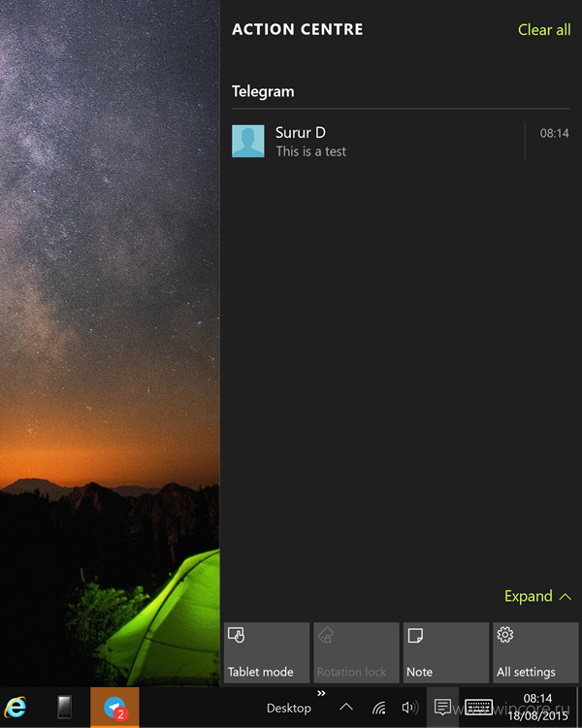Open the Note quick action tile
This screenshot has width=582, height=728.
446,653
